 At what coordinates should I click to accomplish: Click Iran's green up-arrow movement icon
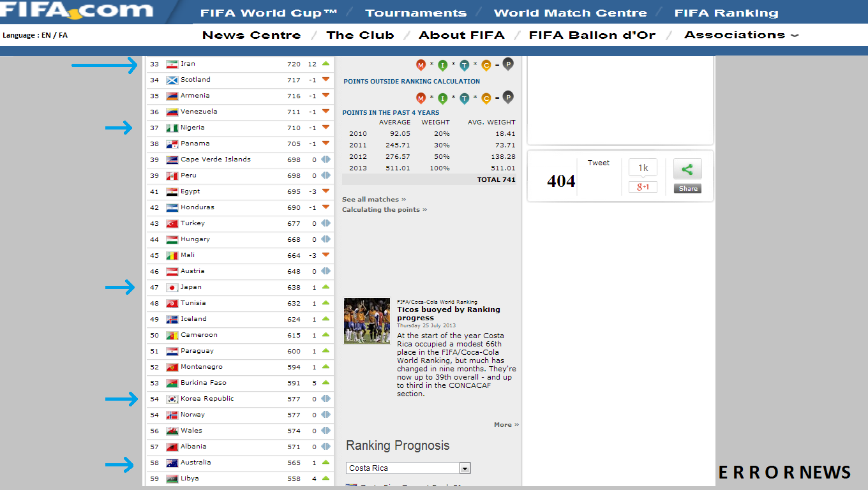tap(325, 64)
